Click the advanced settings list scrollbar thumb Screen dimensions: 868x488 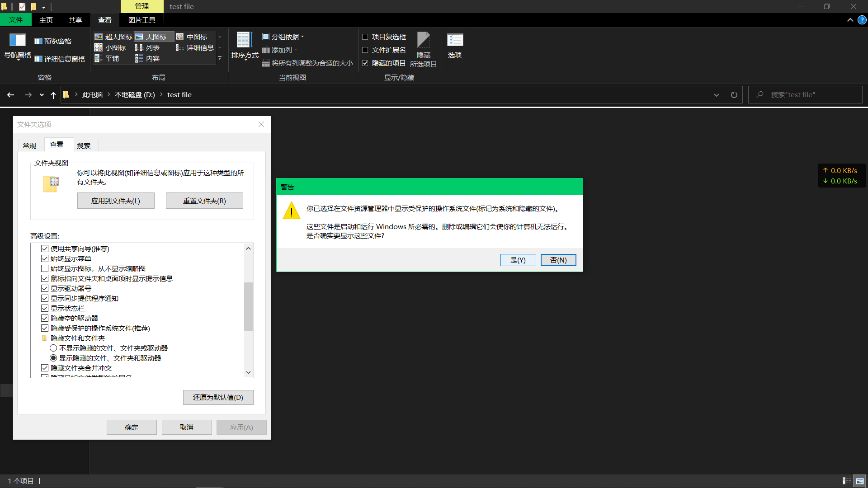click(248, 306)
